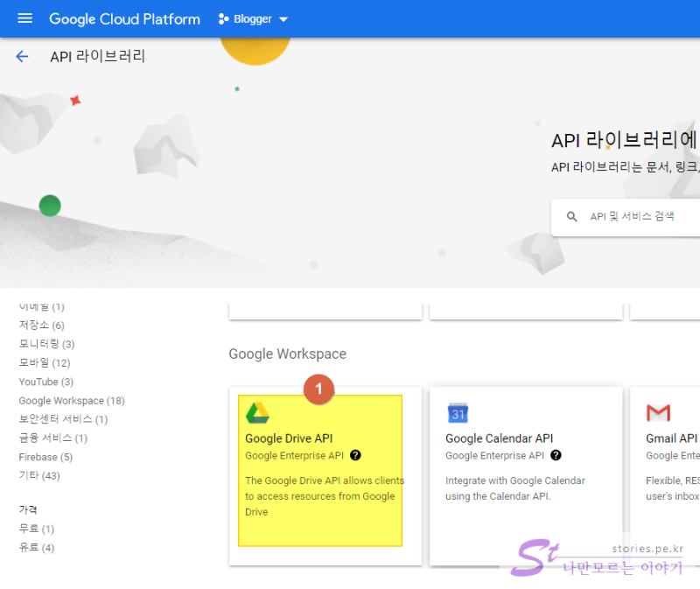The image size is (700, 589).
Task: Filter by 기타 (43) category
Action: pyautogui.click(x=39, y=475)
